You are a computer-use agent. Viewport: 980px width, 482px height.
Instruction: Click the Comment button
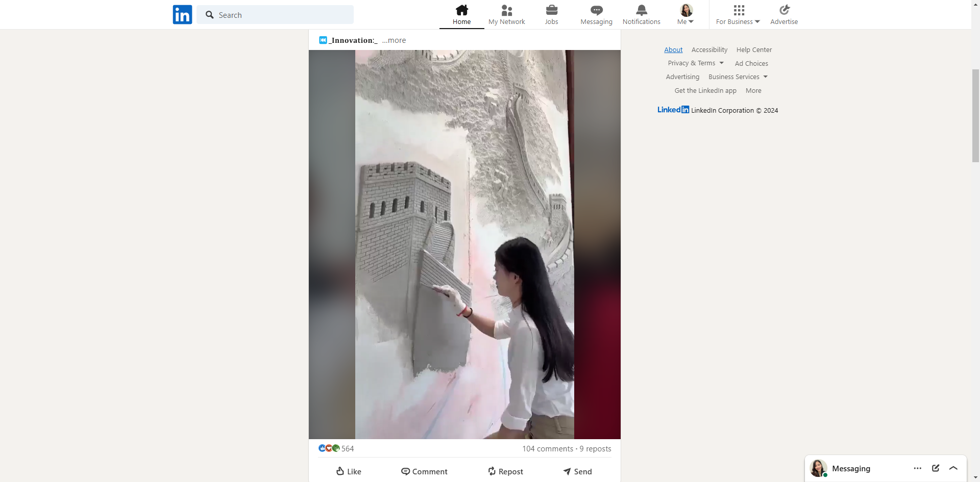point(424,471)
